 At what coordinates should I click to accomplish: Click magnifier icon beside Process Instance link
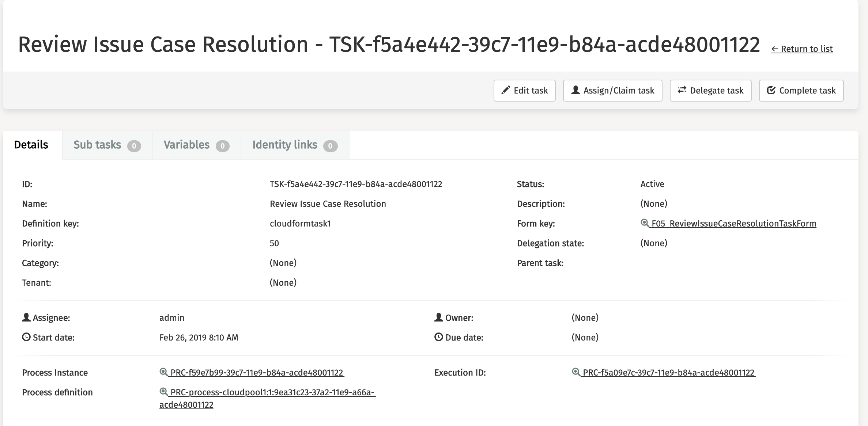pyautogui.click(x=163, y=372)
